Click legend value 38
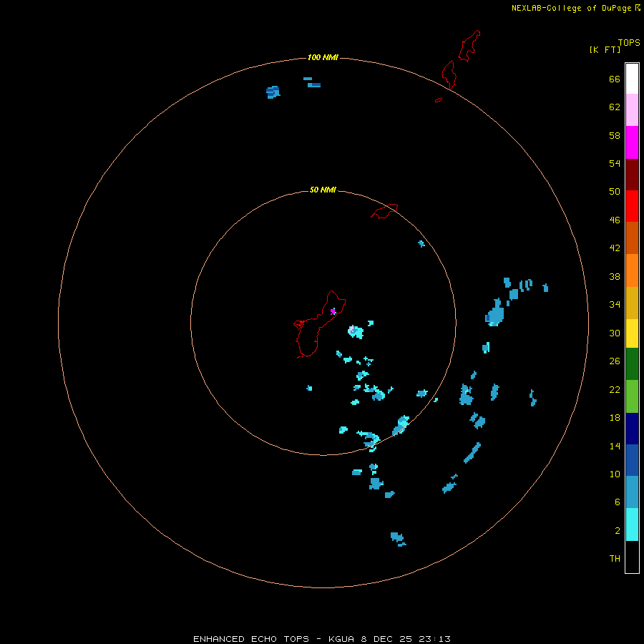 tap(615, 276)
